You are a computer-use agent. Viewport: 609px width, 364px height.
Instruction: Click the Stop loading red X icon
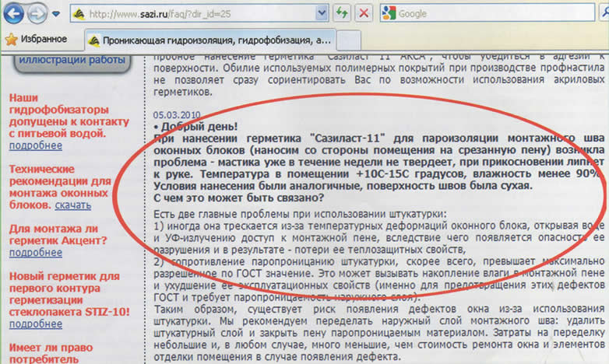click(364, 13)
